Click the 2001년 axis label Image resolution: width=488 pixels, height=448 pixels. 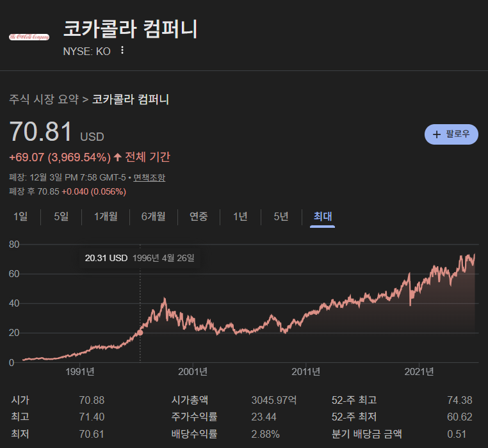tap(193, 372)
